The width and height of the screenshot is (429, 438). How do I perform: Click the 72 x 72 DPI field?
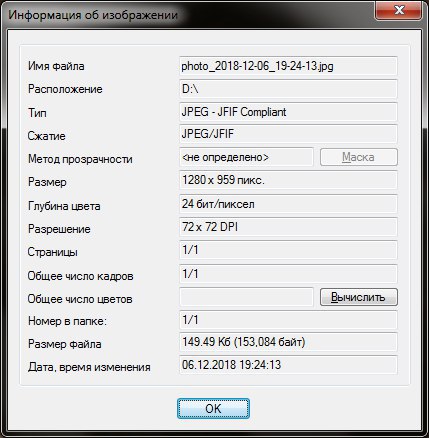[x=288, y=227]
